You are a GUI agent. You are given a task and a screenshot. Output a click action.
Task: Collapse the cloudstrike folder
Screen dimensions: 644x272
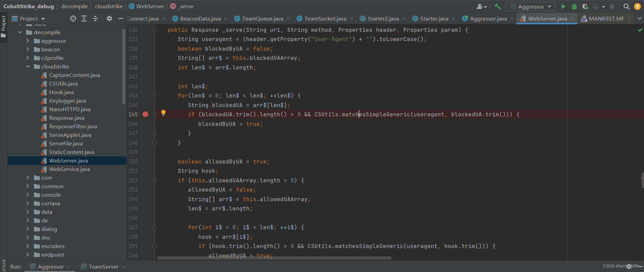tap(28, 66)
